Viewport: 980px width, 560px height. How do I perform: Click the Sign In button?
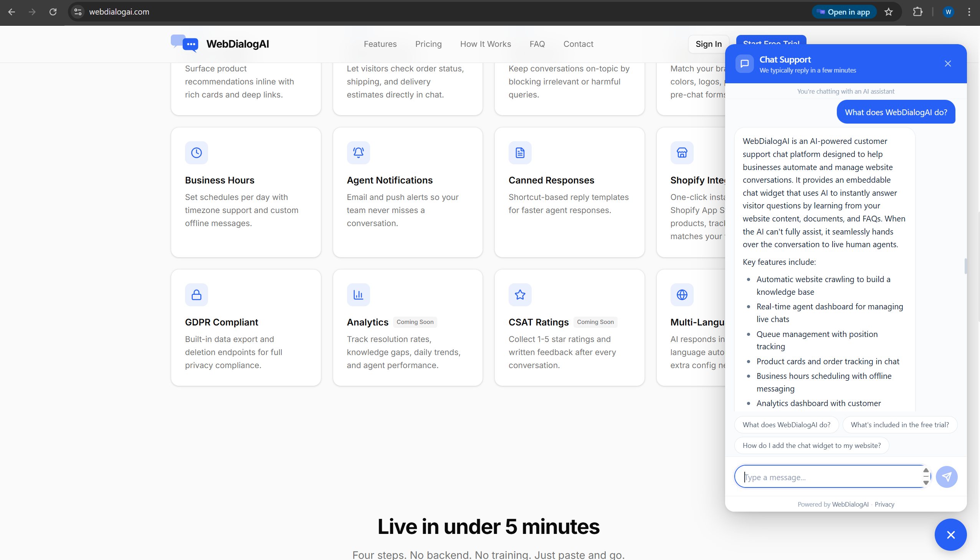(x=709, y=44)
